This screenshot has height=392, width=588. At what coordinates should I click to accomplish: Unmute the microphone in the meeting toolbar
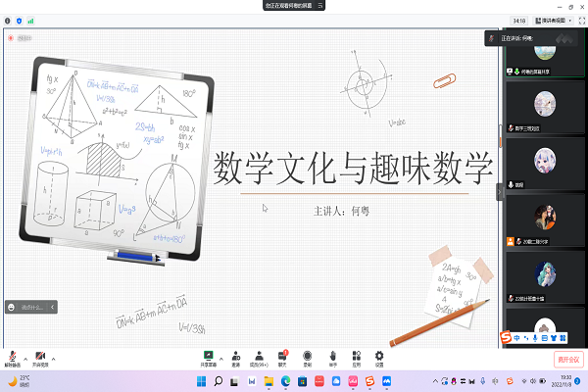pyautogui.click(x=12, y=354)
